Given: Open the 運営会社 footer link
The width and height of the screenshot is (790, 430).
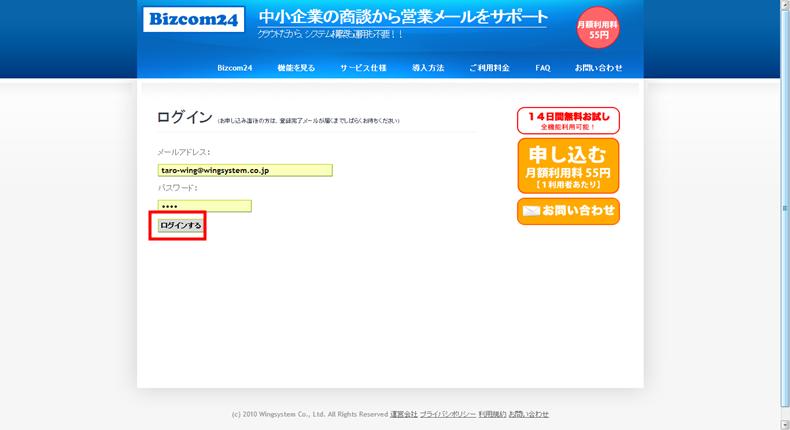Looking at the screenshot, I should pyautogui.click(x=404, y=414).
